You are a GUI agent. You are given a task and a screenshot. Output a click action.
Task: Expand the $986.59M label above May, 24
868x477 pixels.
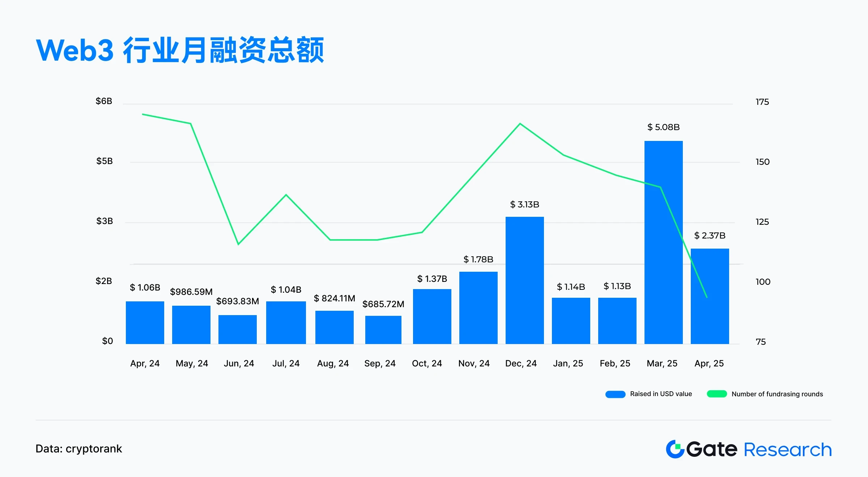tap(191, 292)
